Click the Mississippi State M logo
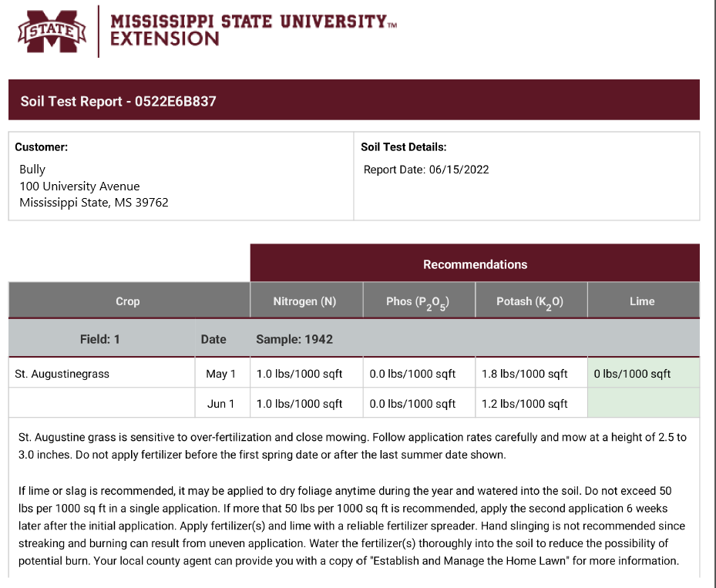The width and height of the screenshot is (716, 588). tap(52, 31)
